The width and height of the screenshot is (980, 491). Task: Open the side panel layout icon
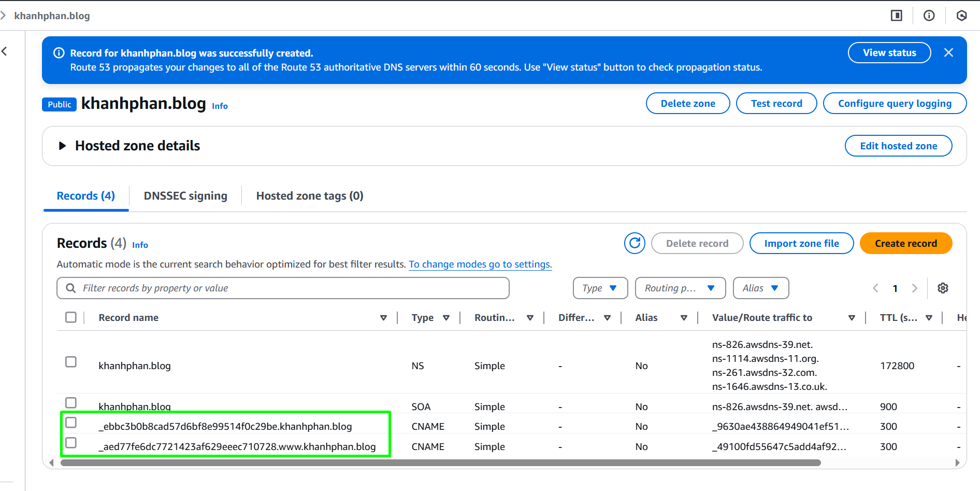pos(896,16)
